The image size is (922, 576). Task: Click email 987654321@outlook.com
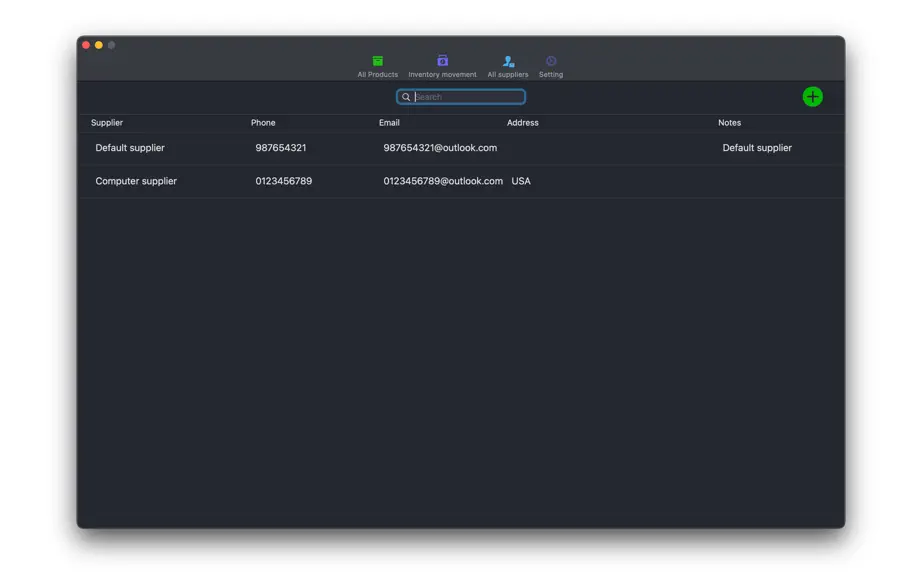point(440,148)
